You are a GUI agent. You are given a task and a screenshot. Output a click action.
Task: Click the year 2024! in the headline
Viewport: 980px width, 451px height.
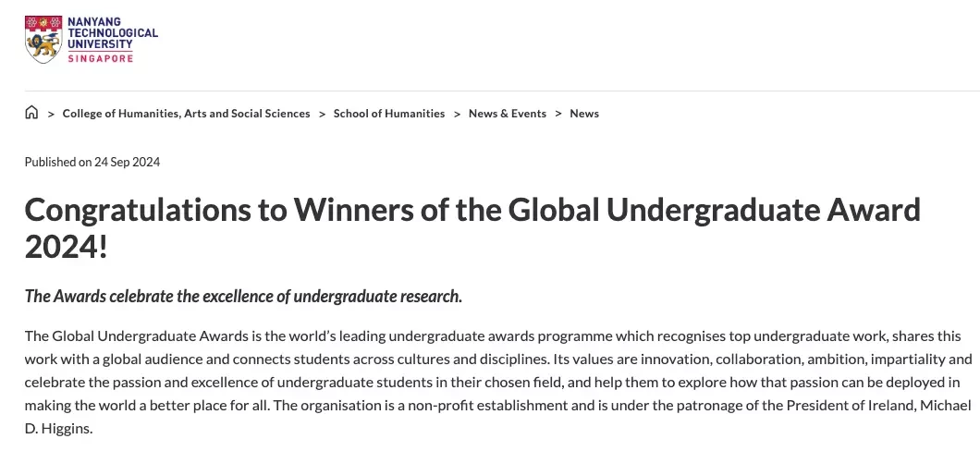pyautogui.click(x=67, y=248)
